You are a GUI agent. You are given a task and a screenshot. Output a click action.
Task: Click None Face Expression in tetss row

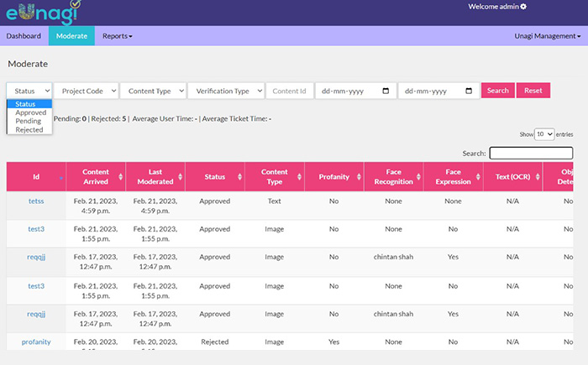[453, 201]
